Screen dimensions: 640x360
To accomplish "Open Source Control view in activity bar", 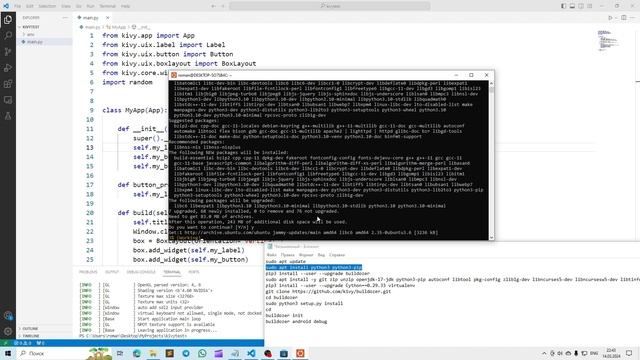I will 8,52.
